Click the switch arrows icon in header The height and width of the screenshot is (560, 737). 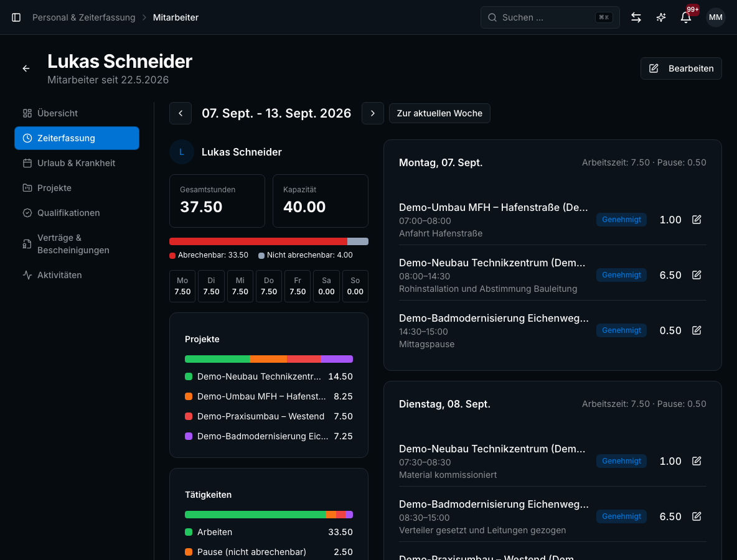point(636,17)
